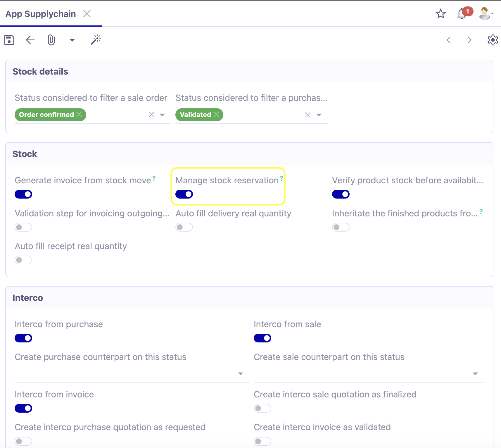Enable Auto fill delivery real quantity
The width and height of the screenshot is (501, 448).
[x=184, y=227]
